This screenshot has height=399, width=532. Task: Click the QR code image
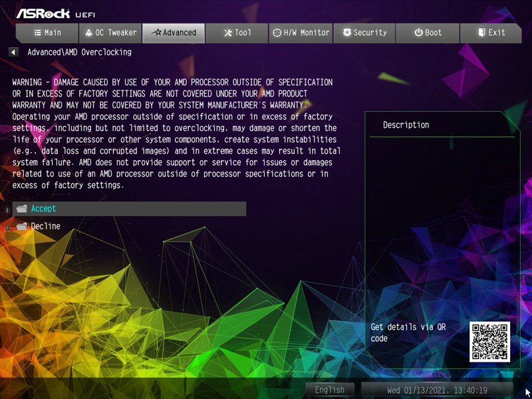(x=489, y=342)
